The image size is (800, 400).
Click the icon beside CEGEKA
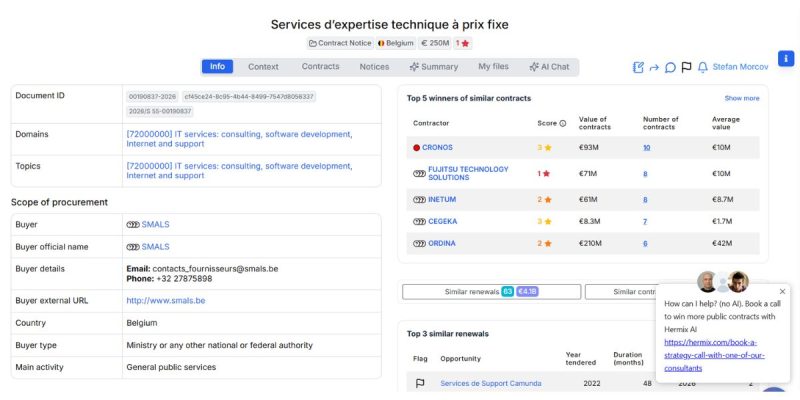coord(419,222)
